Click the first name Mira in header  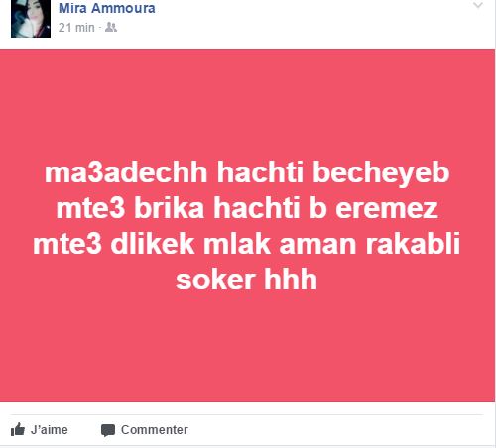pyautogui.click(x=72, y=8)
